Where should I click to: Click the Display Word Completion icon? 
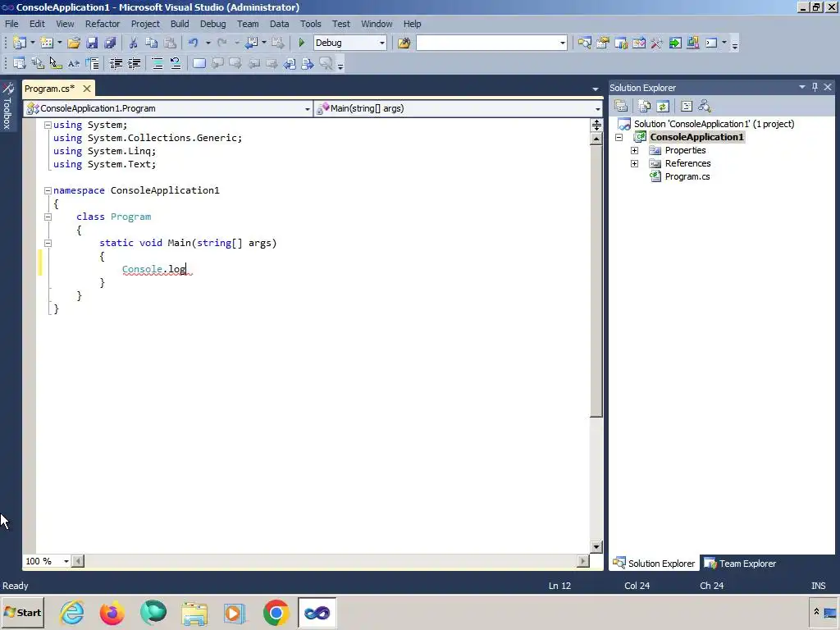point(74,64)
